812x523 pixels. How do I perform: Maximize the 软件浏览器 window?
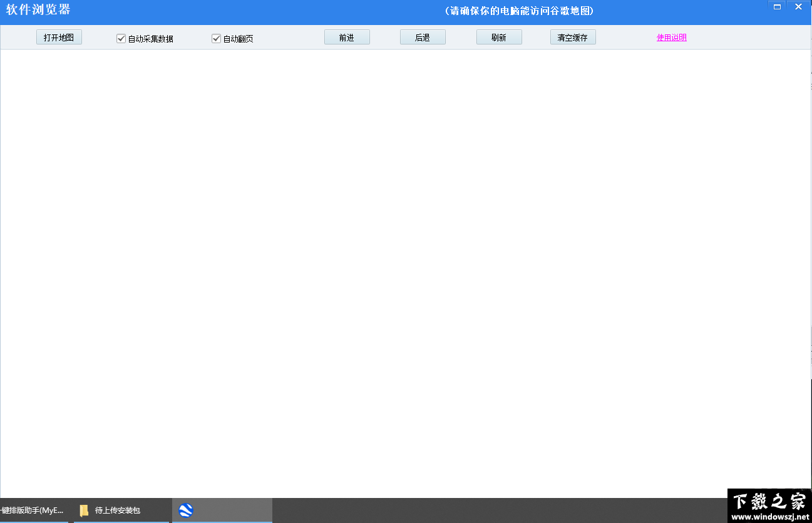pos(777,6)
